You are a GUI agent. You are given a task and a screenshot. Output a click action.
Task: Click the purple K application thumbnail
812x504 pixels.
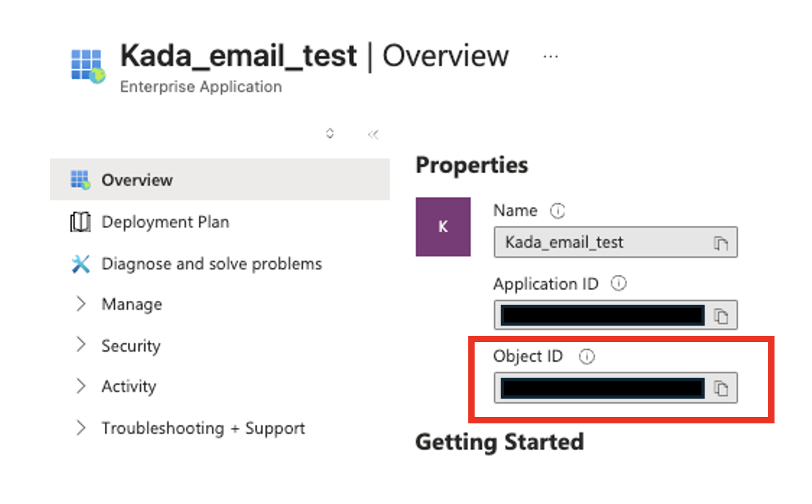coord(443,227)
